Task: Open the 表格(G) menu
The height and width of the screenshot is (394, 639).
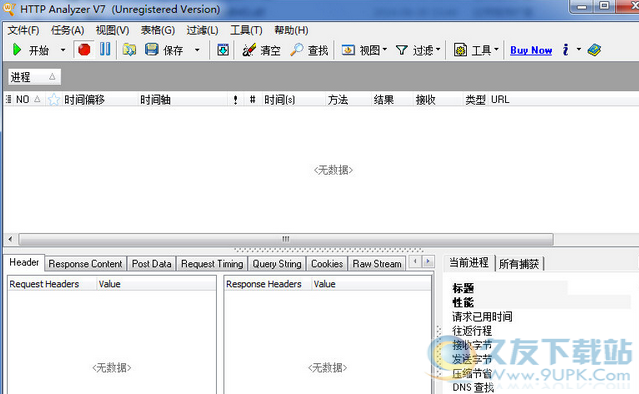Action: 158,30
